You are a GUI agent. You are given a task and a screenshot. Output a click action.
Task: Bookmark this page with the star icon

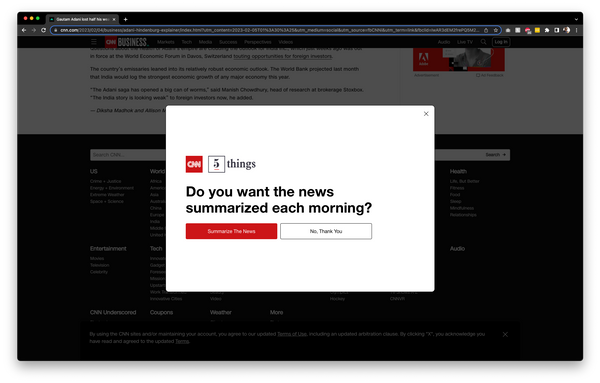tap(496, 30)
